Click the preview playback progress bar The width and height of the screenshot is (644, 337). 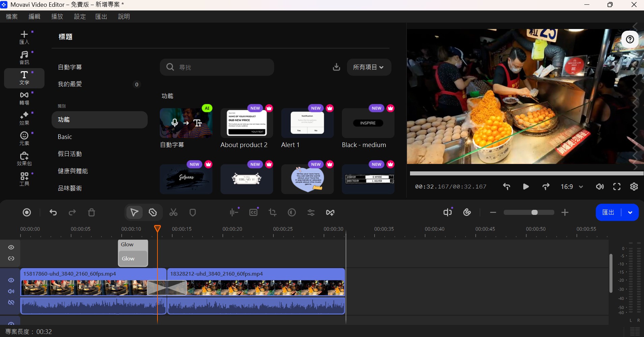(x=527, y=173)
